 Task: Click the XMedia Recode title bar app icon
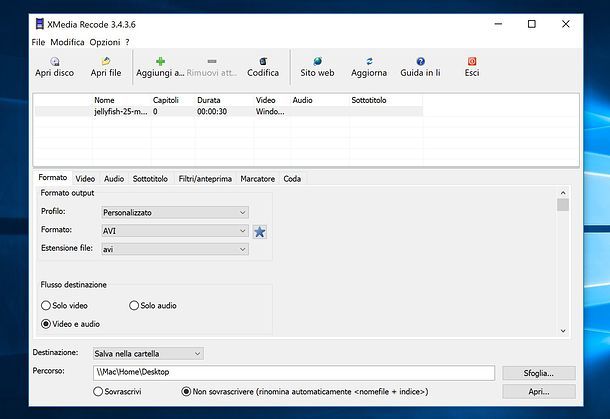click(x=40, y=24)
